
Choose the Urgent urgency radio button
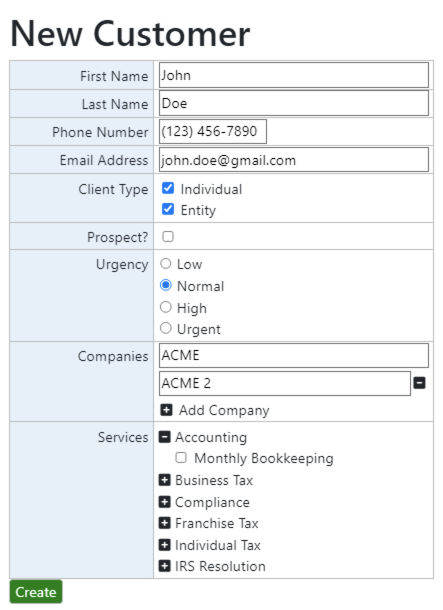tap(166, 328)
